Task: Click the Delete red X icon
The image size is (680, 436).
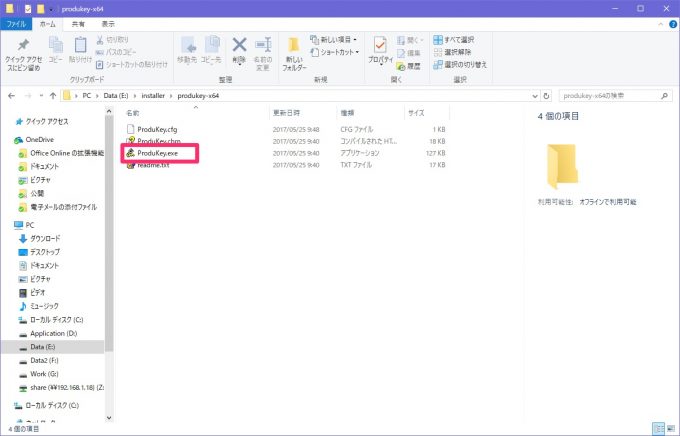Action: (239, 45)
